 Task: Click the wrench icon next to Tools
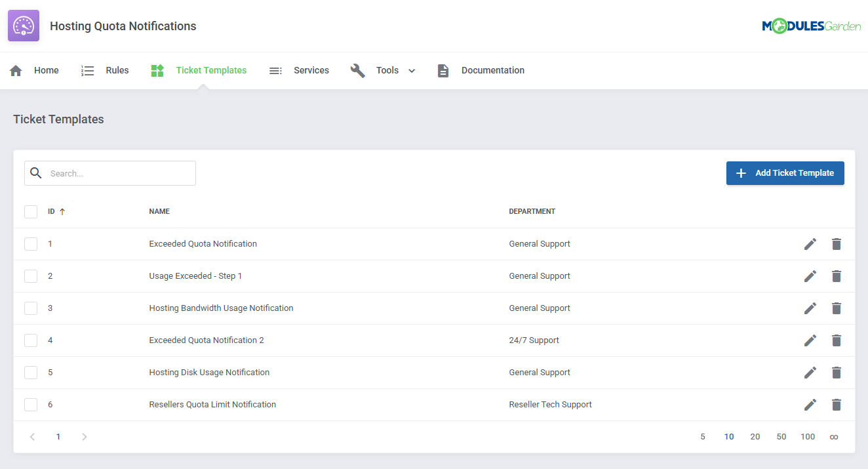[x=358, y=70]
